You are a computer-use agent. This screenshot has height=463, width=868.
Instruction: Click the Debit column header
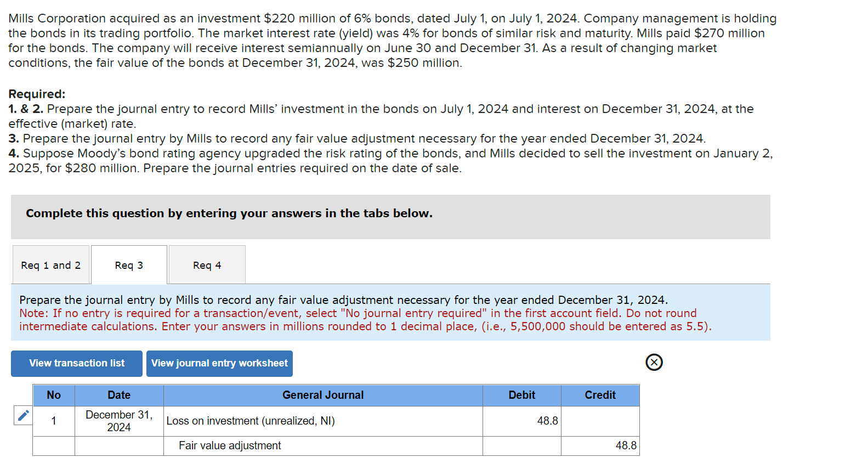pyautogui.click(x=521, y=395)
